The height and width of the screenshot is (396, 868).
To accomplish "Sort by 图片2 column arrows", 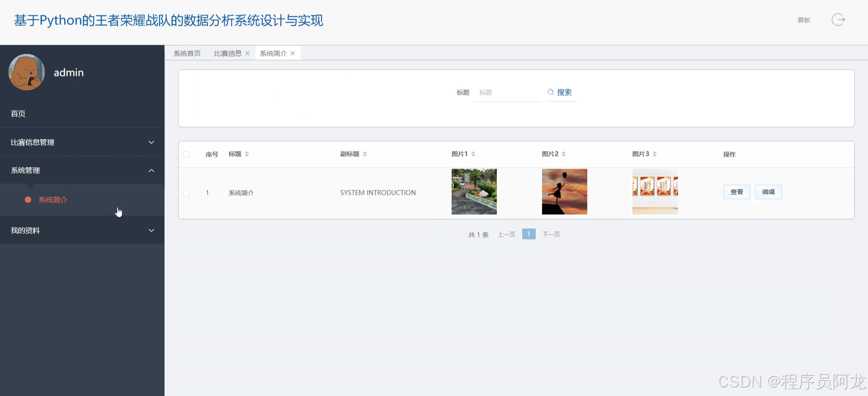I will pyautogui.click(x=564, y=154).
